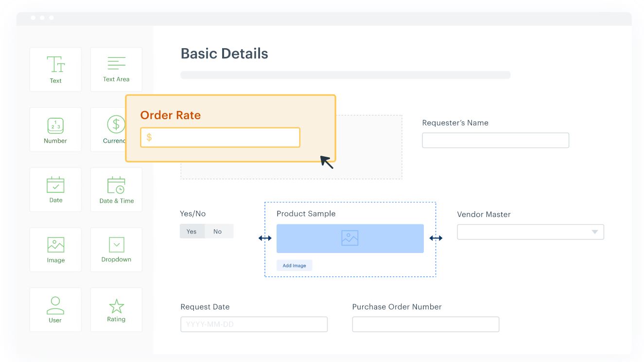Expand the Vendor Master dropdown arrow
This screenshot has width=644, height=362.
(x=594, y=232)
